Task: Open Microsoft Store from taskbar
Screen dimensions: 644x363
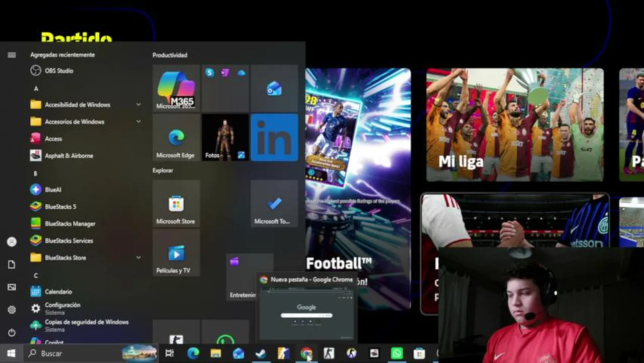Action: point(419,353)
